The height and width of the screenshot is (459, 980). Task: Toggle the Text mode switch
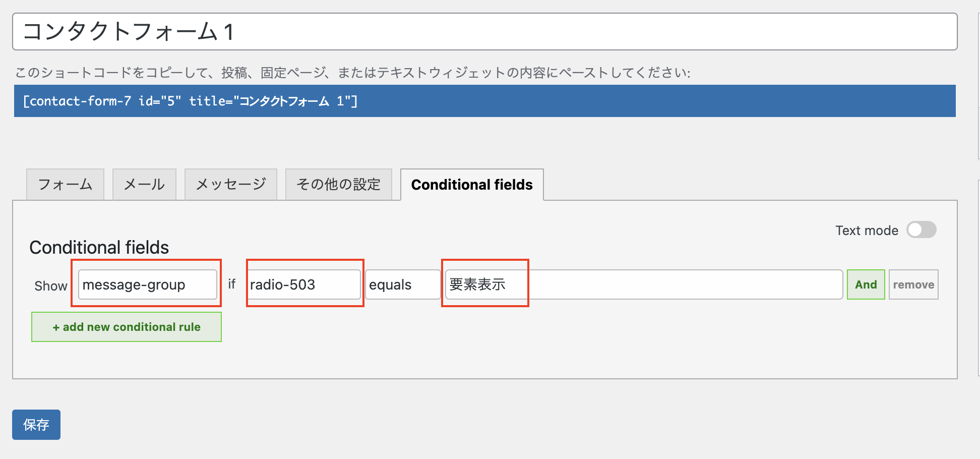[921, 230]
